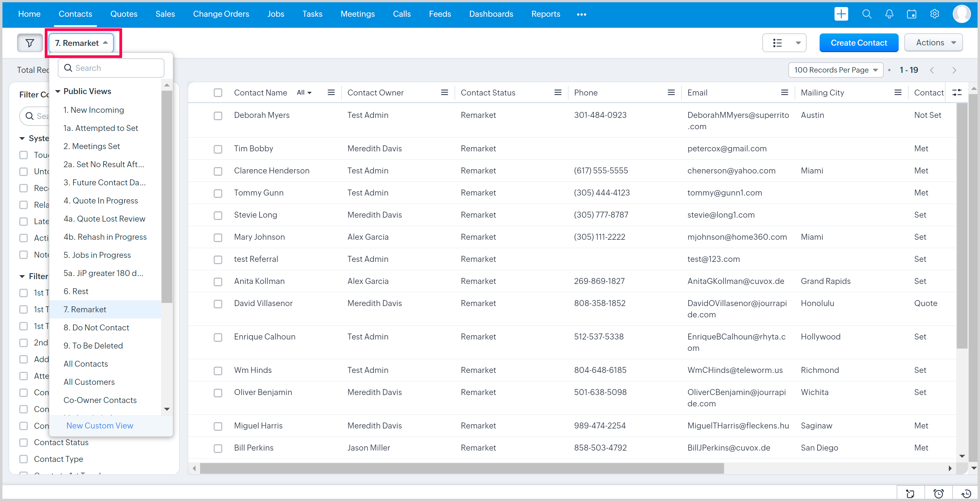Tick the Contact Status filter checkbox

(x=24, y=442)
